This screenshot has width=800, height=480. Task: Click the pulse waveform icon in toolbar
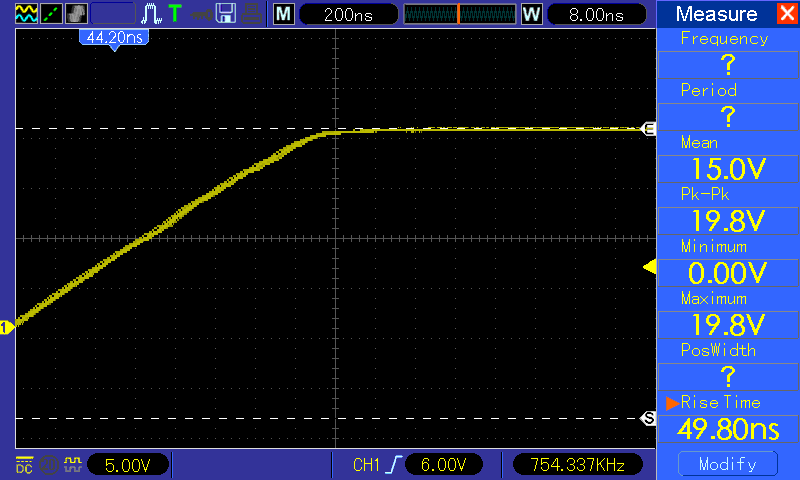point(151,14)
